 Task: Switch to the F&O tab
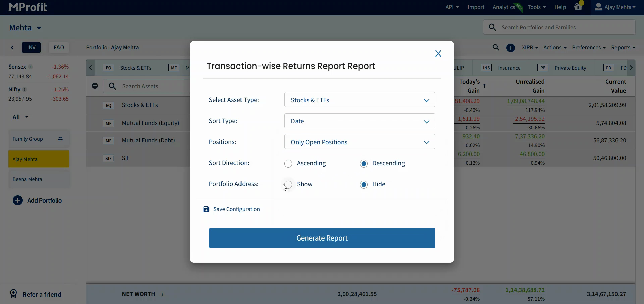point(59,48)
